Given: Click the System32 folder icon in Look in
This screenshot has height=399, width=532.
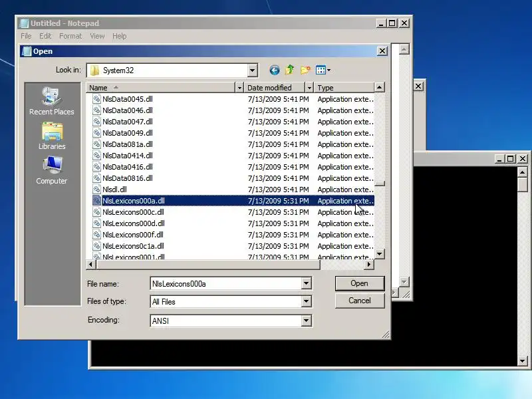Looking at the screenshot, I should (x=95, y=70).
